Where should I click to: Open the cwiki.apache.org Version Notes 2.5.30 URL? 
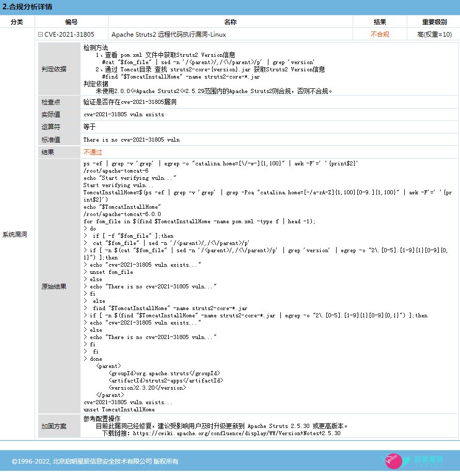(236, 434)
